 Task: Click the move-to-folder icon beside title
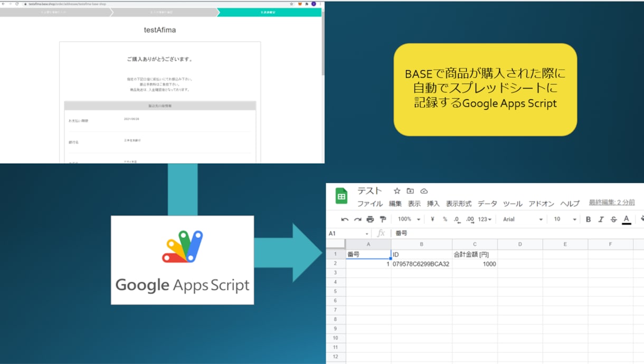[410, 191]
